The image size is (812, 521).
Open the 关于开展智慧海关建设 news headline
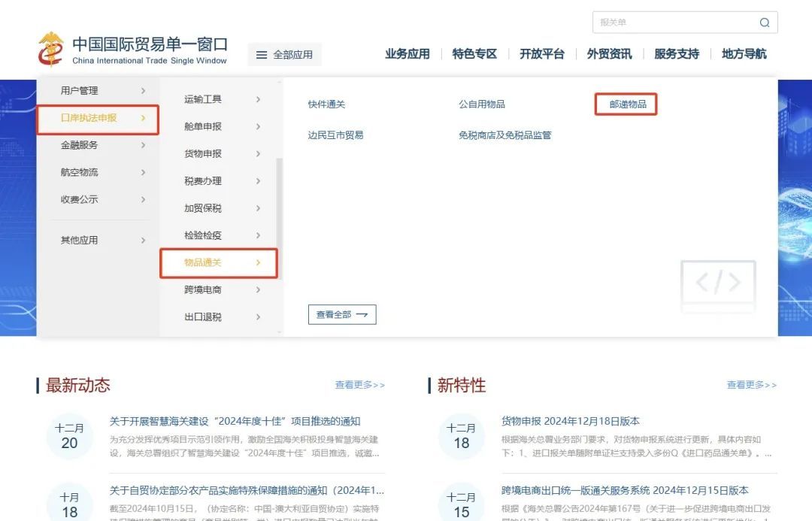235,422
